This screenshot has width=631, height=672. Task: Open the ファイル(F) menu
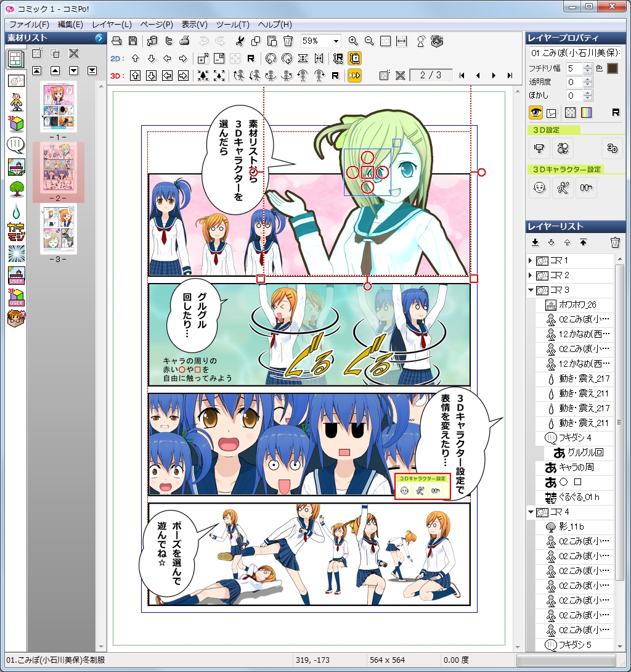tap(29, 25)
